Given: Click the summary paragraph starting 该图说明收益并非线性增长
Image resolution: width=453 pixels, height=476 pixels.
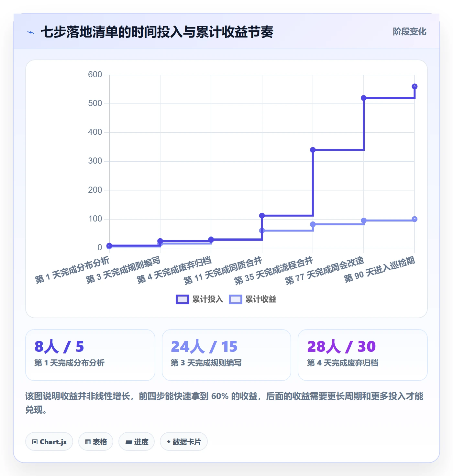Looking at the screenshot, I should pos(224,403).
